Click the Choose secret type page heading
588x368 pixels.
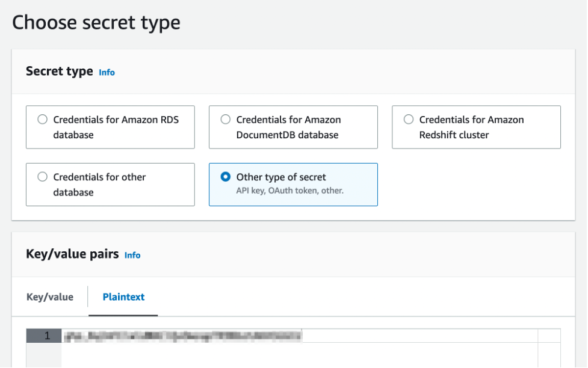pyautogui.click(x=97, y=22)
